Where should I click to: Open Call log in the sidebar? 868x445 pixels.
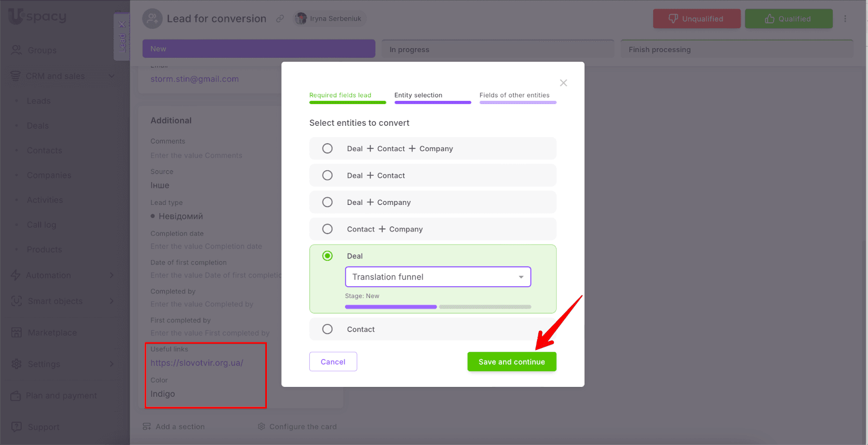pyautogui.click(x=42, y=225)
